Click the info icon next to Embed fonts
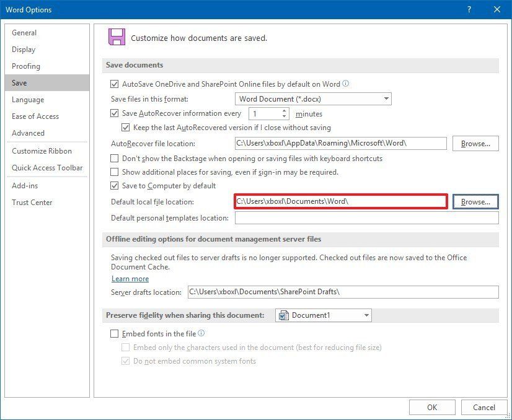512x420 pixels. coord(201,333)
